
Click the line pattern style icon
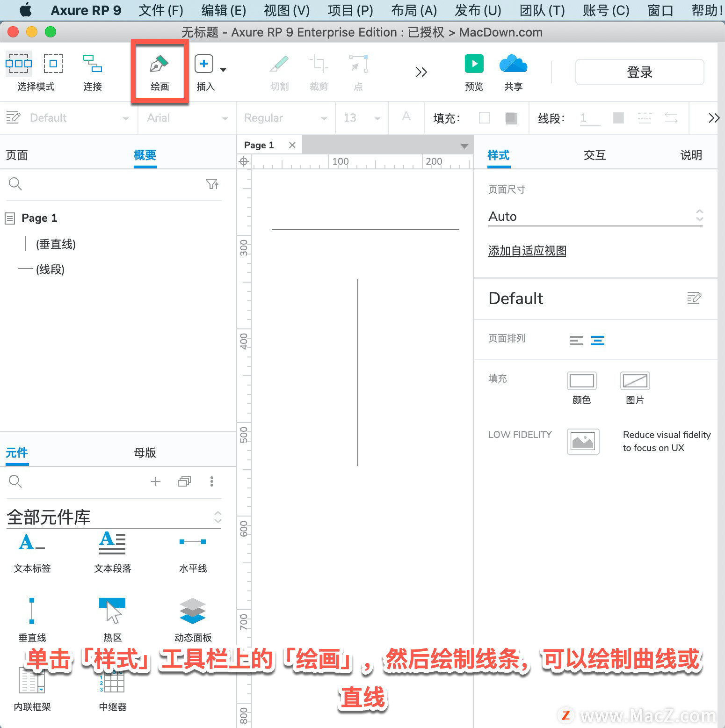click(x=645, y=118)
